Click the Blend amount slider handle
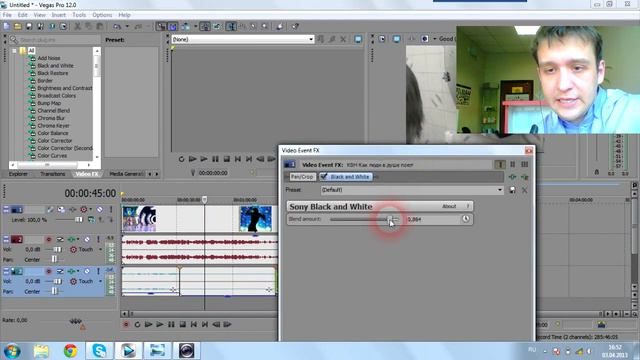This screenshot has height=360, width=640. (x=391, y=219)
